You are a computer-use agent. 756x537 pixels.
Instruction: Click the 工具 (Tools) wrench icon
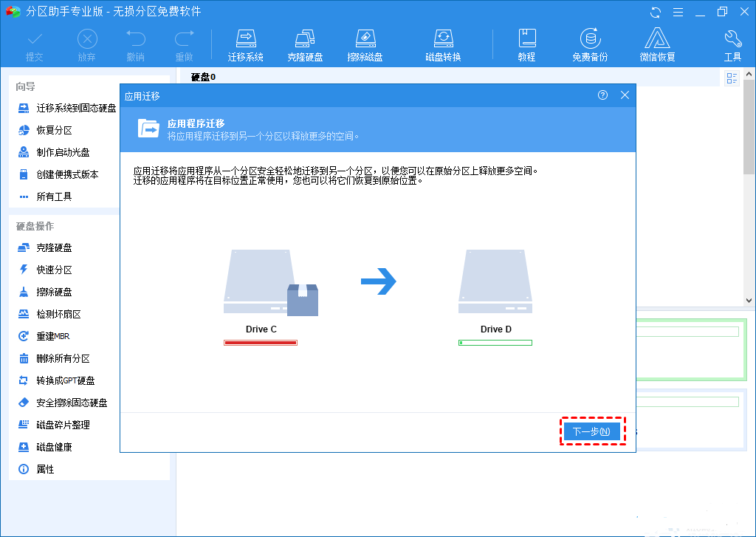(x=732, y=42)
